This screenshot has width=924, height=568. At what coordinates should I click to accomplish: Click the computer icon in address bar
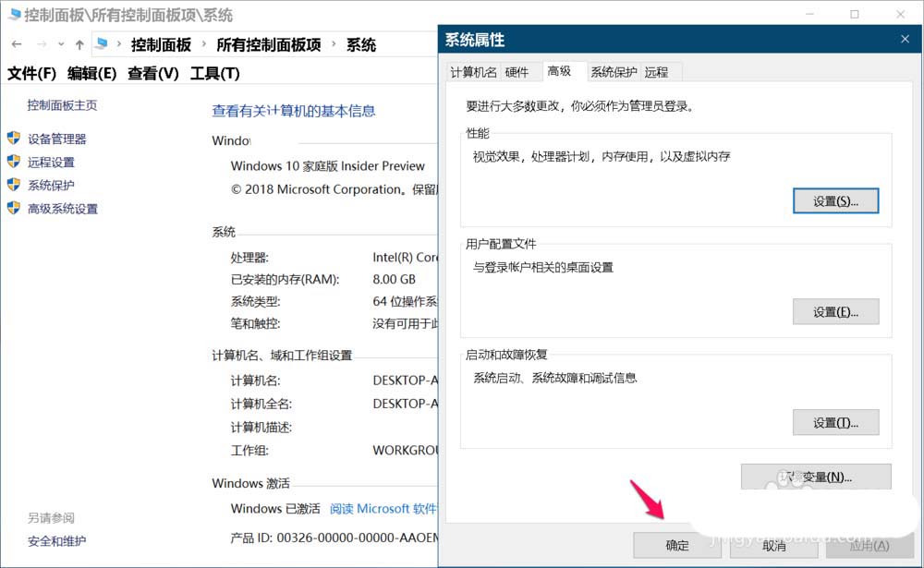pos(102,44)
